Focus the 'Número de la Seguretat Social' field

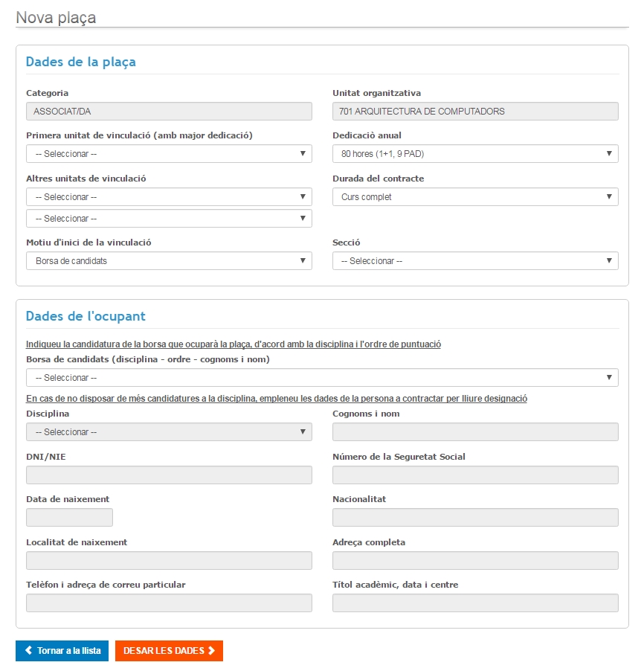pos(475,475)
